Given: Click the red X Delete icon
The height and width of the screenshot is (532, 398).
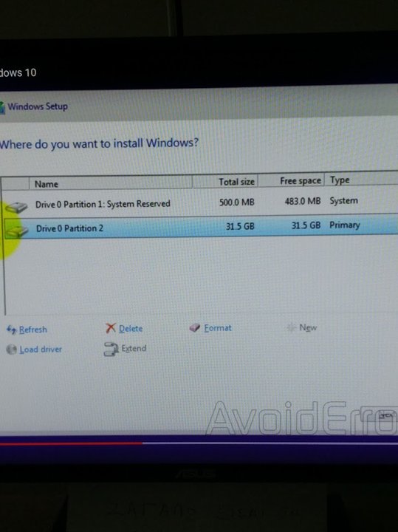Looking at the screenshot, I should coord(111,328).
